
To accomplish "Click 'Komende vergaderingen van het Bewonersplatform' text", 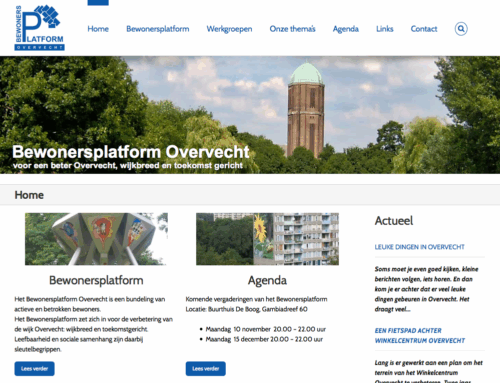I will coord(256,299).
